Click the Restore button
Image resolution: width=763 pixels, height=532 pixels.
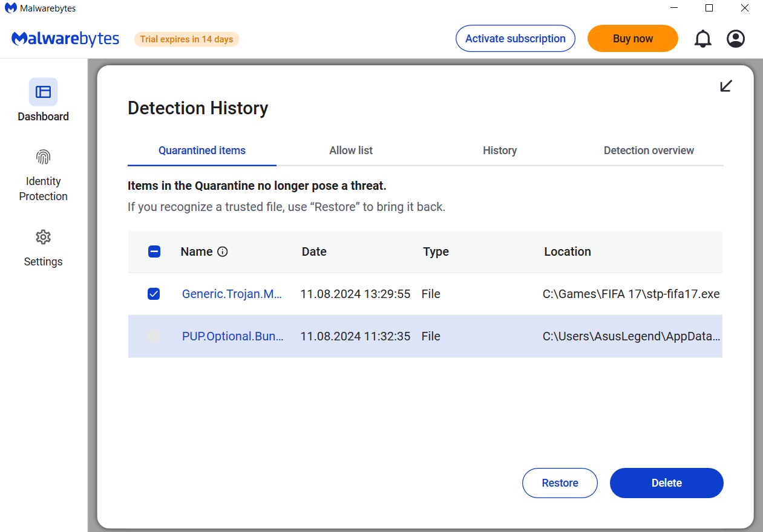click(560, 483)
